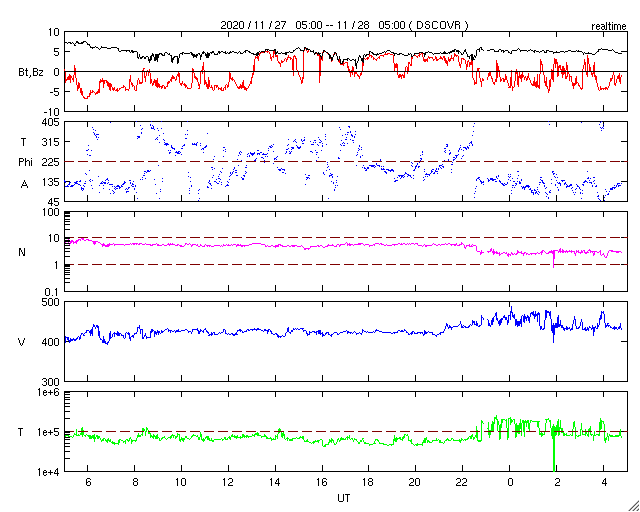The width and height of the screenshot is (640, 512).
Task: Click the 'Phi' axis label
Action: [25, 163]
